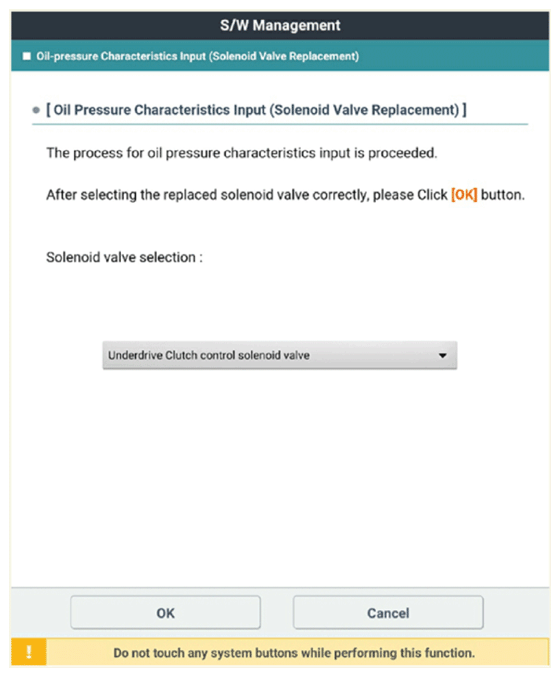Click the bracketed Oil Pressure Characteristics Input heading

click(x=256, y=110)
